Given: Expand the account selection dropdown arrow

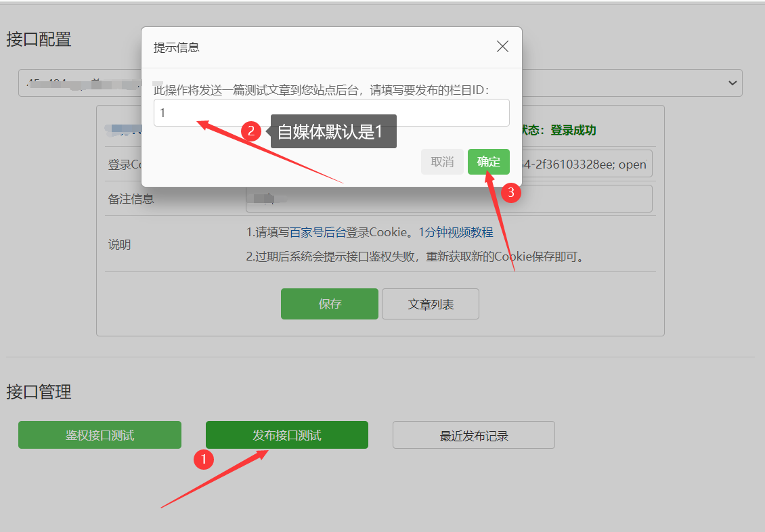Looking at the screenshot, I should click(732, 83).
